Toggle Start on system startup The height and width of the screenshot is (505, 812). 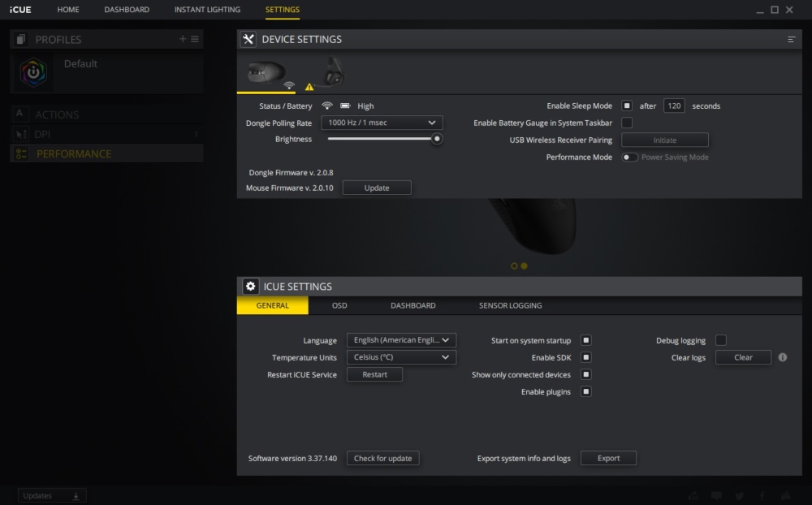(x=585, y=340)
